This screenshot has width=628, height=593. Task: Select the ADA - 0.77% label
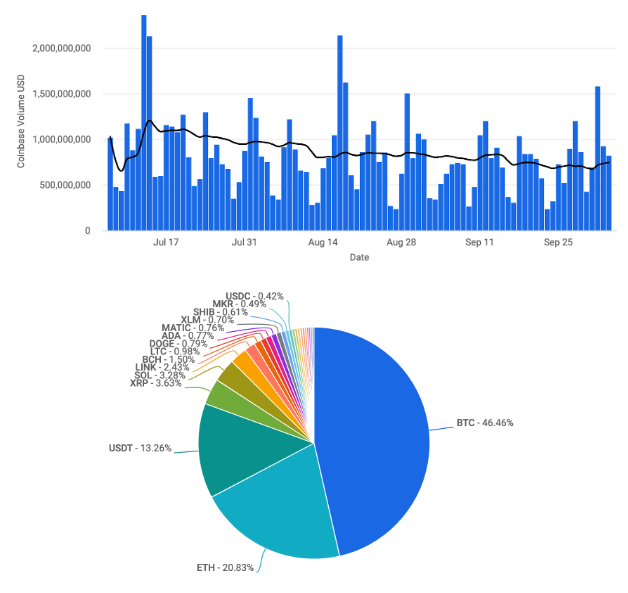coord(187,336)
